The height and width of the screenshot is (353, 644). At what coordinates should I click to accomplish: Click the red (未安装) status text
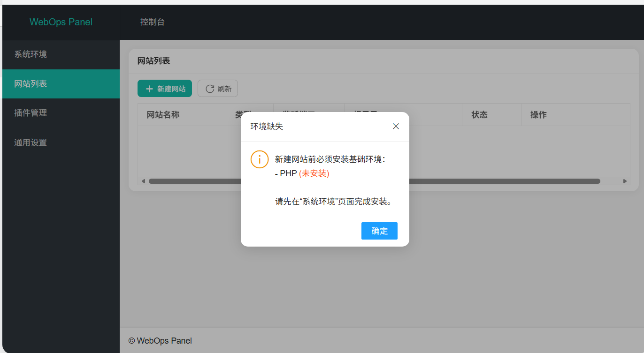click(x=314, y=173)
